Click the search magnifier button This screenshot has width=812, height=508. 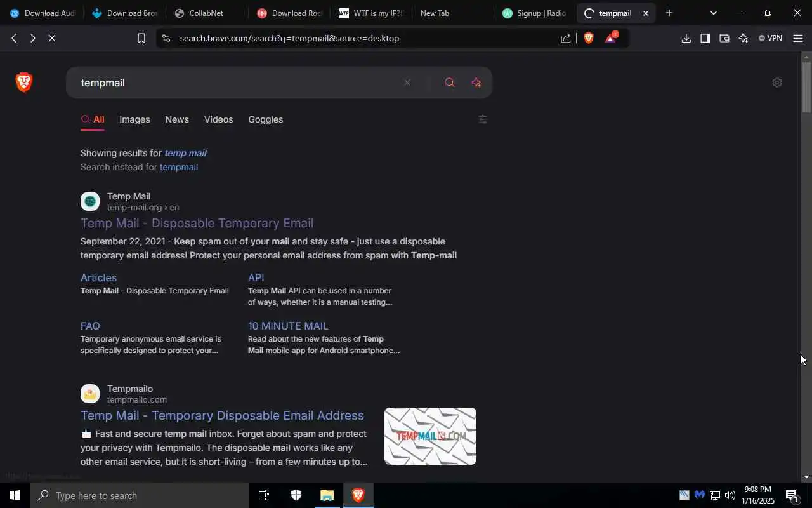450,83
